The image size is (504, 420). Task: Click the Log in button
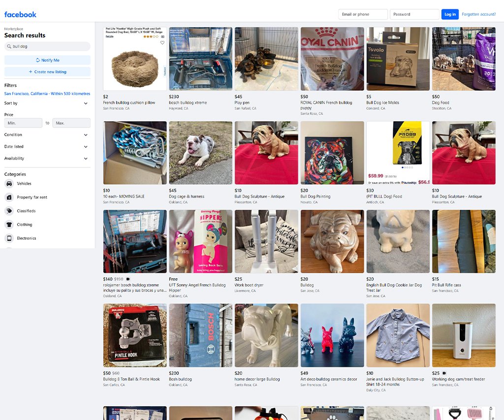click(450, 14)
